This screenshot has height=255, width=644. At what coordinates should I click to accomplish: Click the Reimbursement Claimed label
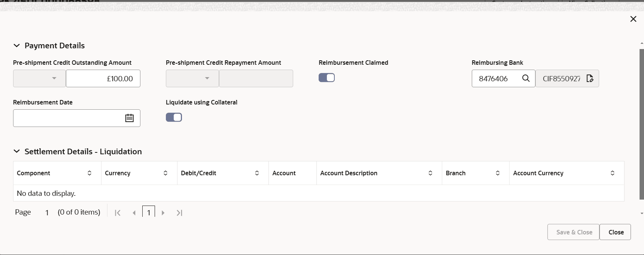tap(353, 63)
